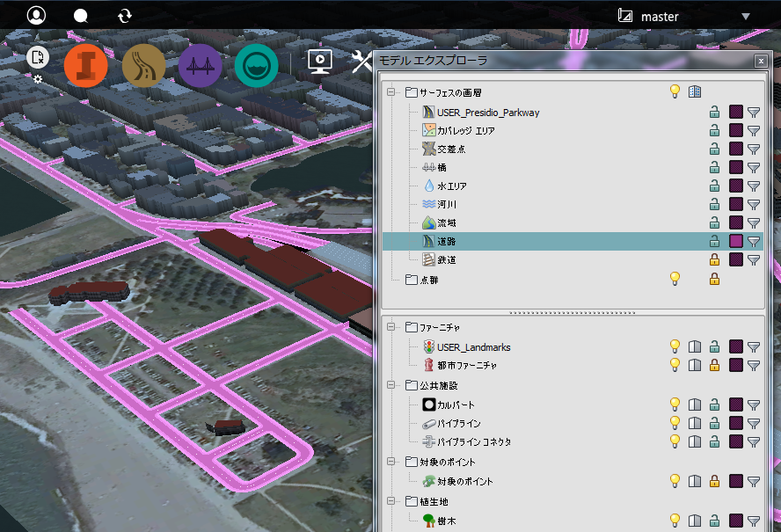Click the proposal icon next to master
The width and height of the screenshot is (781, 532).
(x=625, y=16)
